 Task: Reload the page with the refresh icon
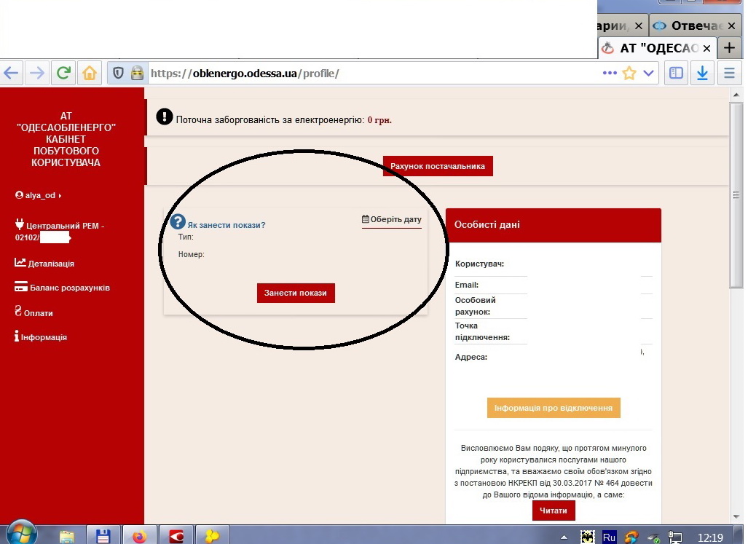click(63, 73)
